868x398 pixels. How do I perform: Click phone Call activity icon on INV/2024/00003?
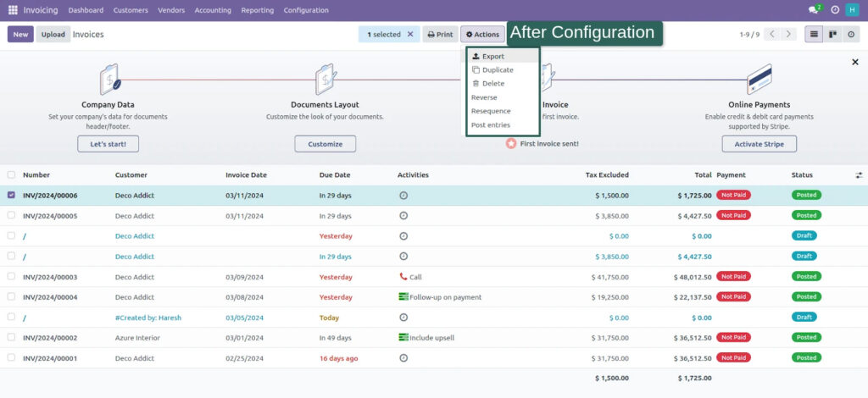coord(403,277)
